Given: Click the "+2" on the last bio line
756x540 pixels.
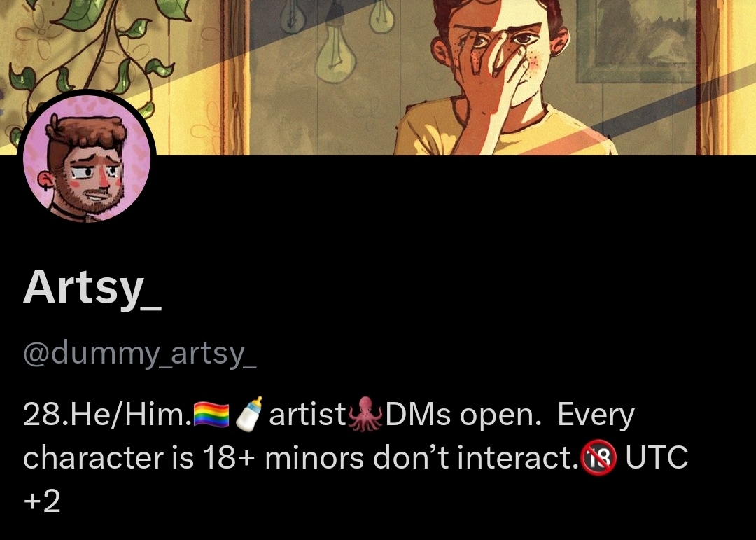Looking at the screenshot, I should pyautogui.click(x=41, y=501).
